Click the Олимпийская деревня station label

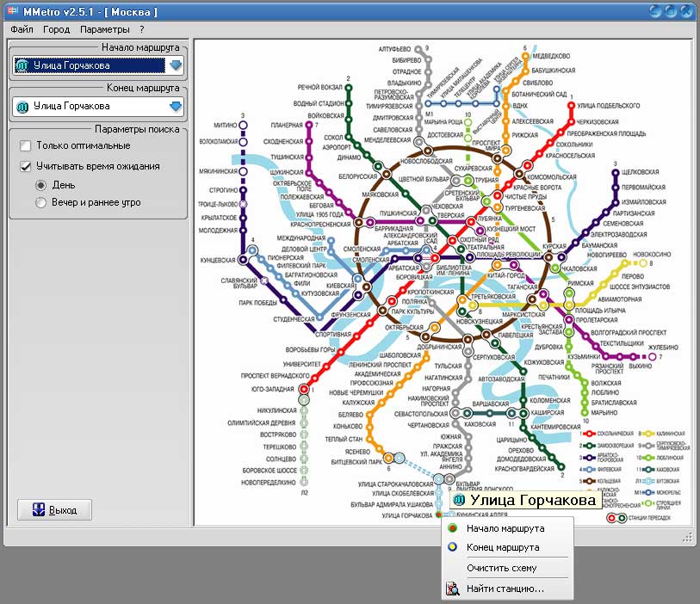coord(262,423)
